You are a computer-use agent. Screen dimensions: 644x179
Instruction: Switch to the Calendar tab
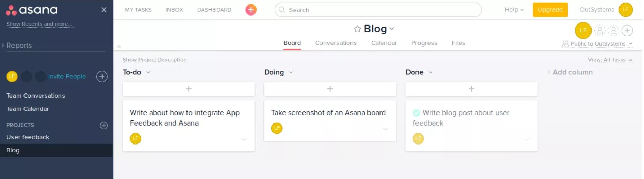[x=384, y=43]
